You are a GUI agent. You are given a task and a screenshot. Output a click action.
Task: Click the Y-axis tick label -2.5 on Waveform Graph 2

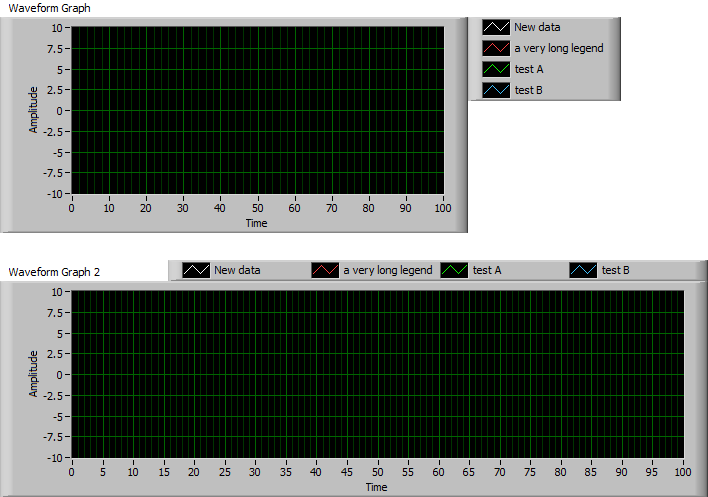tap(53, 395)
